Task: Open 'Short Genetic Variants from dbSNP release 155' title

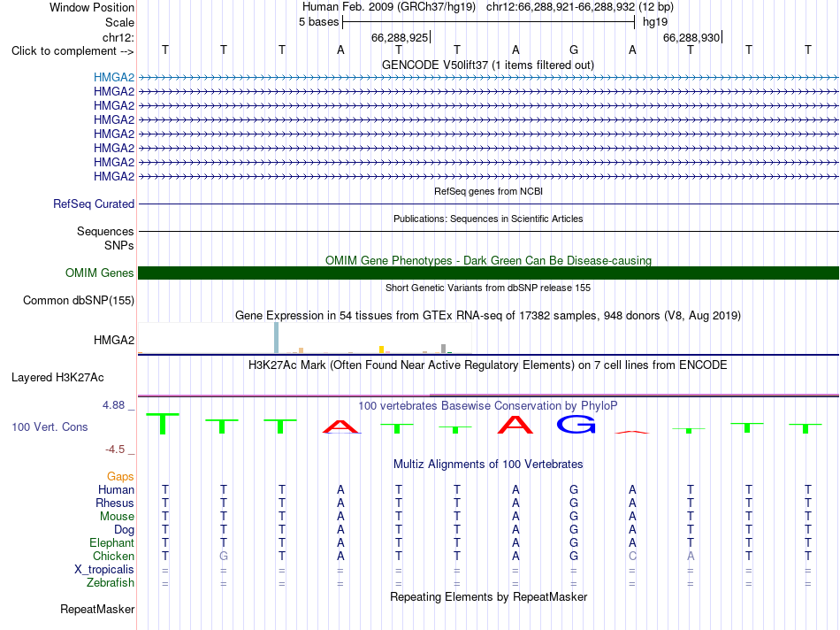Action: point(488,288)
